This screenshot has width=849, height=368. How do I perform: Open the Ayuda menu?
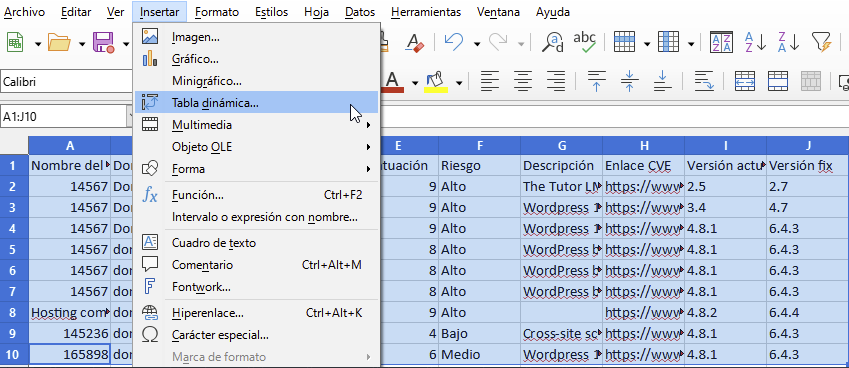[x=553, y=12]
